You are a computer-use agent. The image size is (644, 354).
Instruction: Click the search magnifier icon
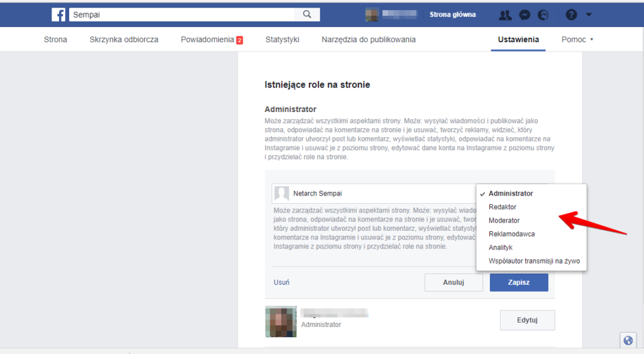pos(307,14)
